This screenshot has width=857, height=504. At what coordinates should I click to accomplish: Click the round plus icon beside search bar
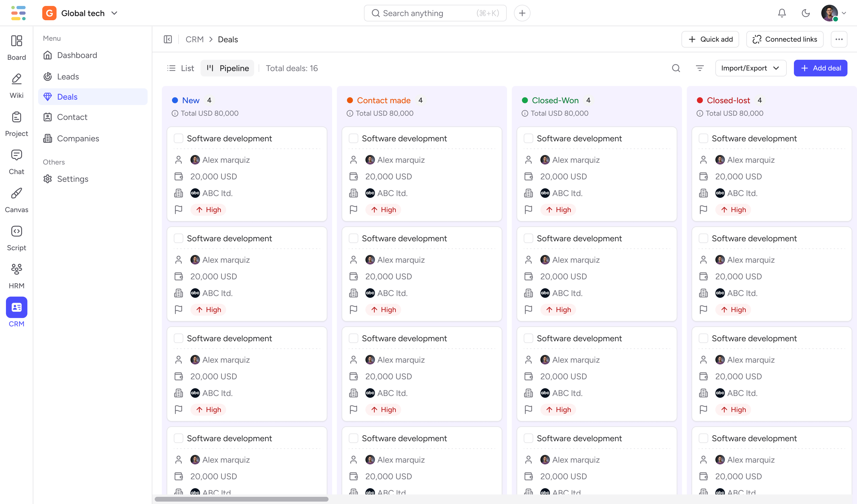522,13
